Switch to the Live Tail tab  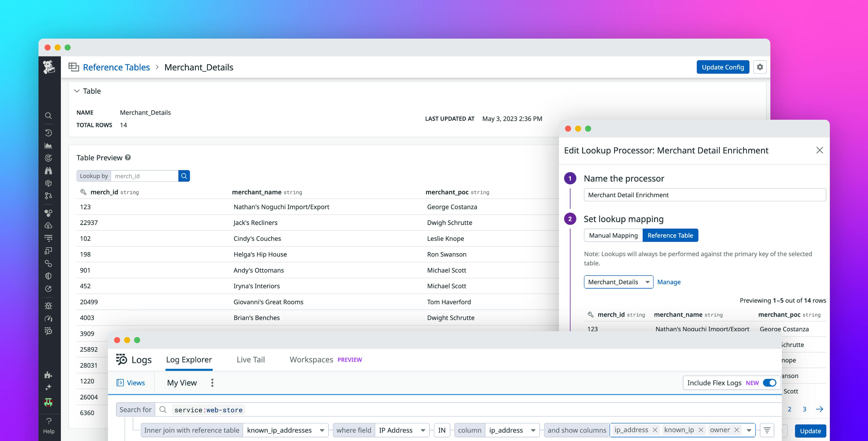click(x=250, y=359)
